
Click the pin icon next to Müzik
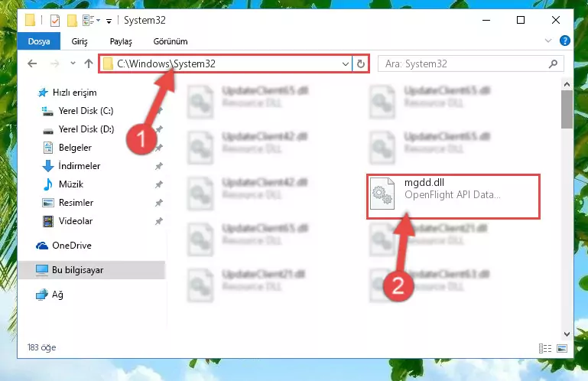click(x=159, y=184)
